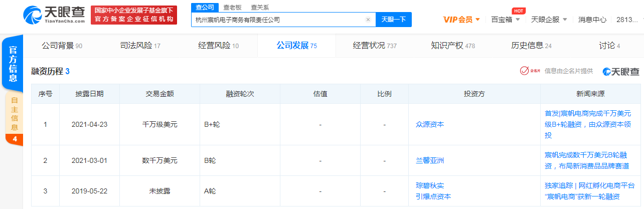Open investor link 众源资本
The width and height of the screenshot is (644, 209).
[430, 124]
